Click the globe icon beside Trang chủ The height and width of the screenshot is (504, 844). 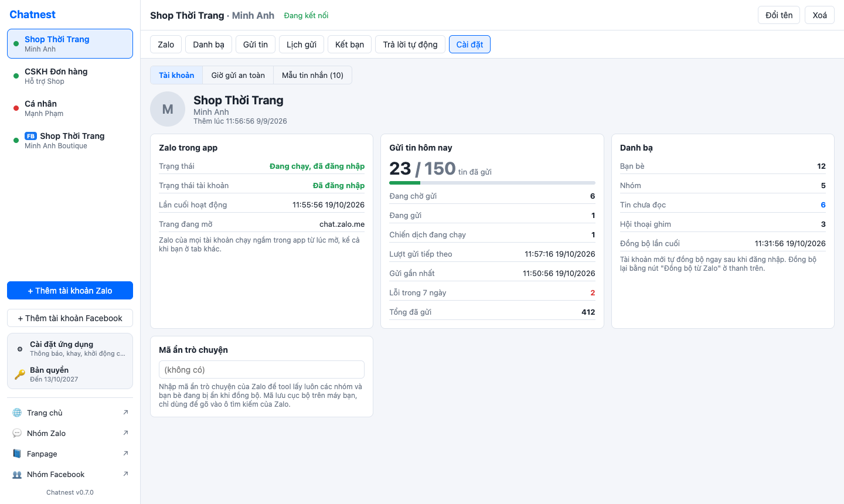[17, 413]
